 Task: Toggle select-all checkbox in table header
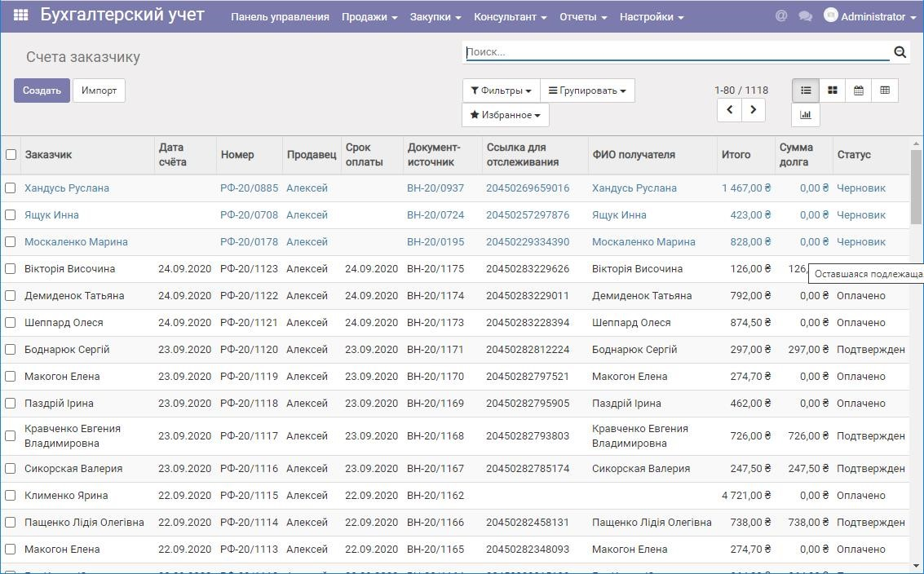[11, 154]
